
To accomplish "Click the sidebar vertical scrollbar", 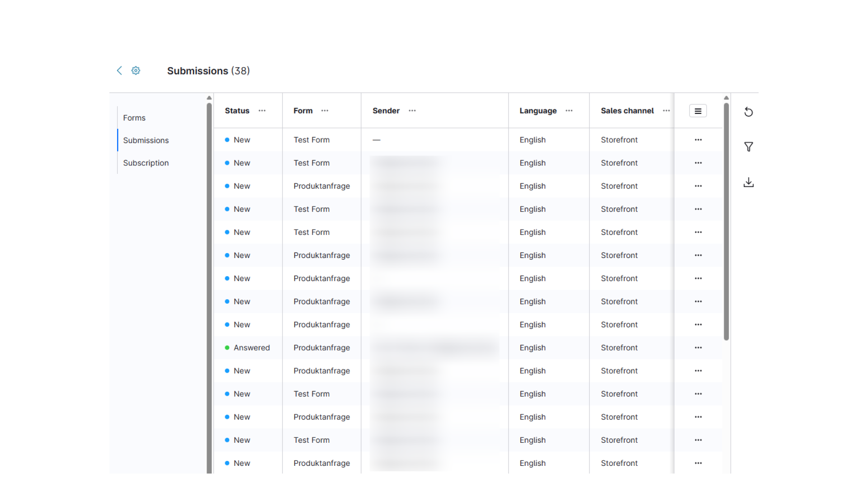I will [x=209, y=288].
